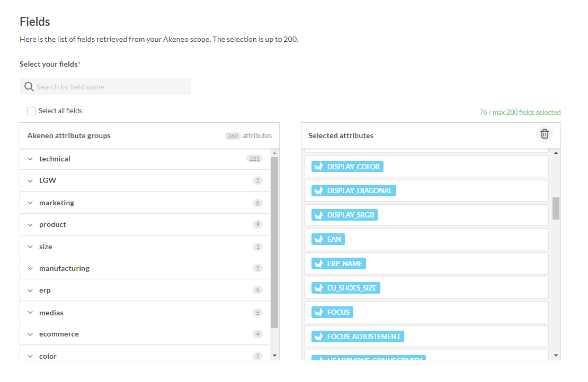Open the ecommerce group chevron
Screen dimensions: 588x382
[x=30, y=334]
